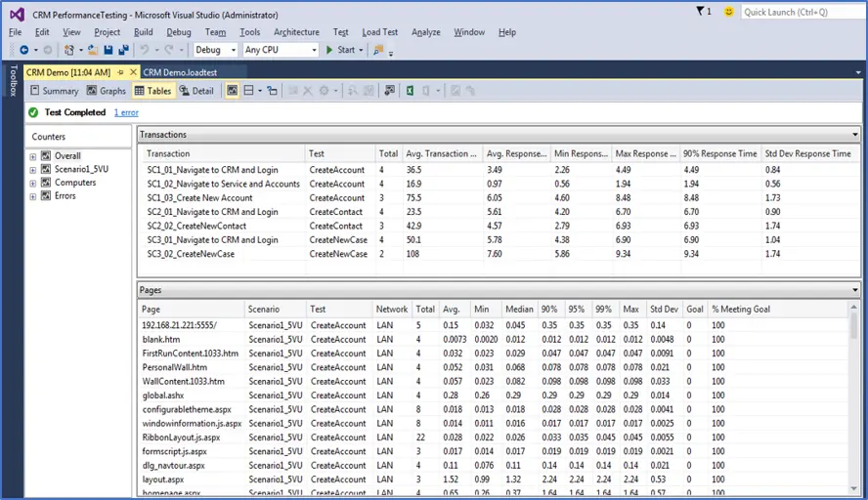This screenshot has width=868, height=500.
Task: Click the "1 error" link
Action: coord(126,112)
